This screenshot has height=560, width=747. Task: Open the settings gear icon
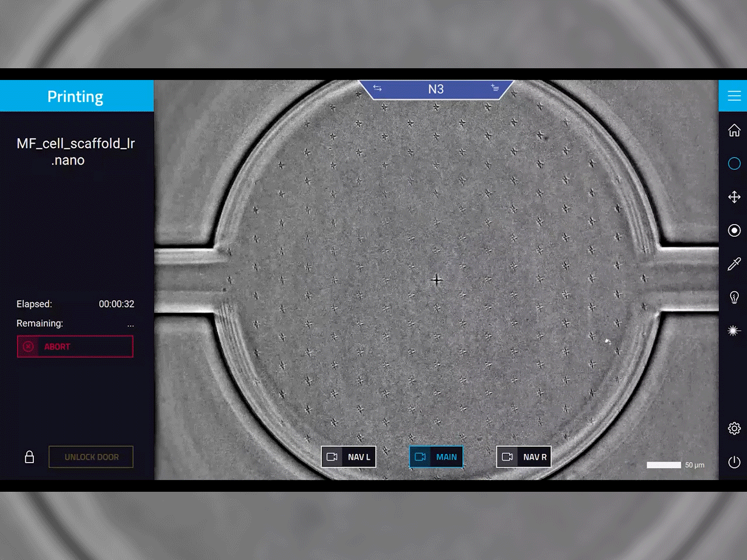[x=734, y=429]
